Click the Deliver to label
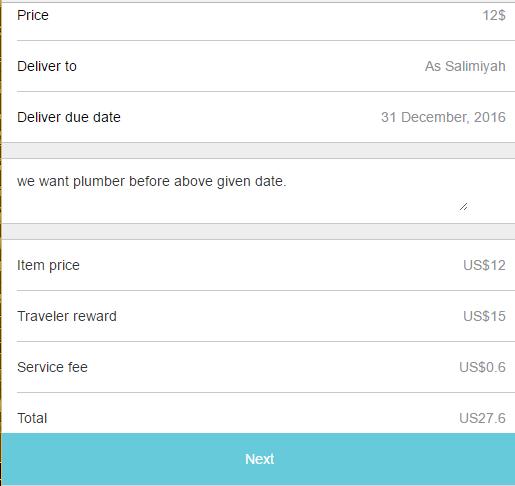Screen dimensions: 515x486 (x=47, y=66)
